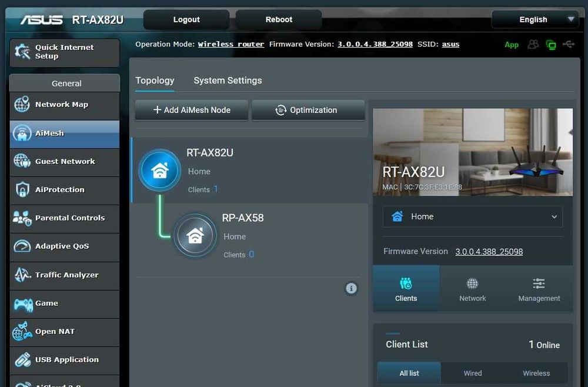
Task: Open firmware version link in node panel
Action: 489,252
